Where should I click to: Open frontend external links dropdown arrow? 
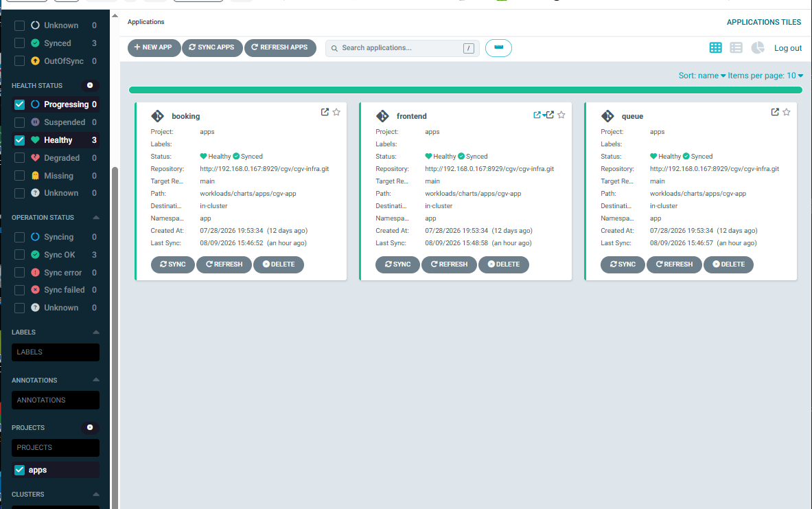[544, 115]
